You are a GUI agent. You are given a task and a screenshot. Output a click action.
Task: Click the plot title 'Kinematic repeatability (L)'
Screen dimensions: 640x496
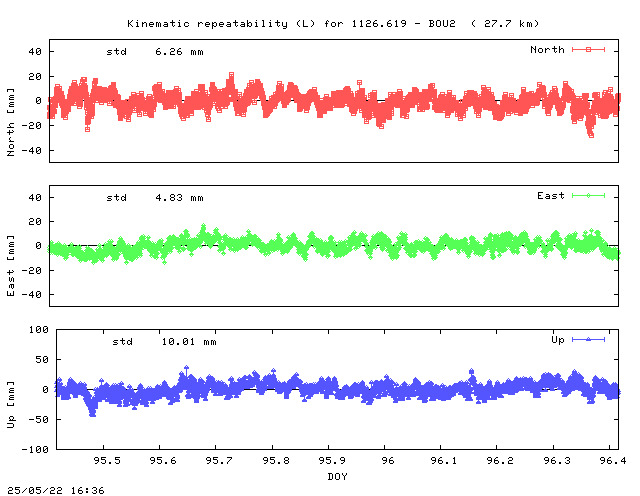click(221, 24)
